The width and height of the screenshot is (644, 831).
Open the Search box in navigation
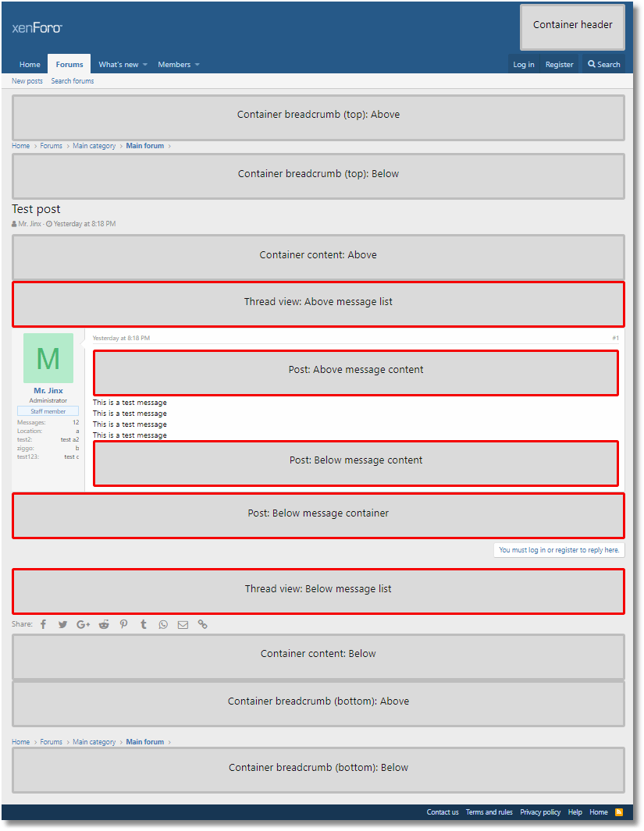tap(604, 65)
